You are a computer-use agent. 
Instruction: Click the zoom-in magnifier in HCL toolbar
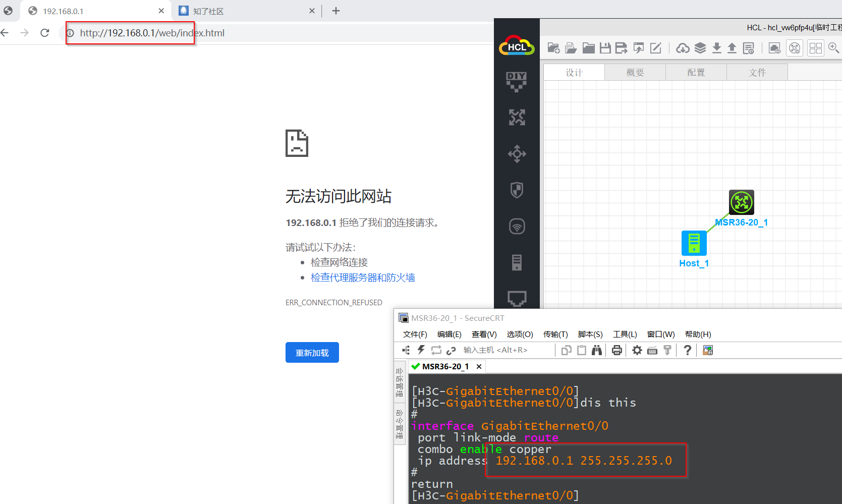click(834, 48)
